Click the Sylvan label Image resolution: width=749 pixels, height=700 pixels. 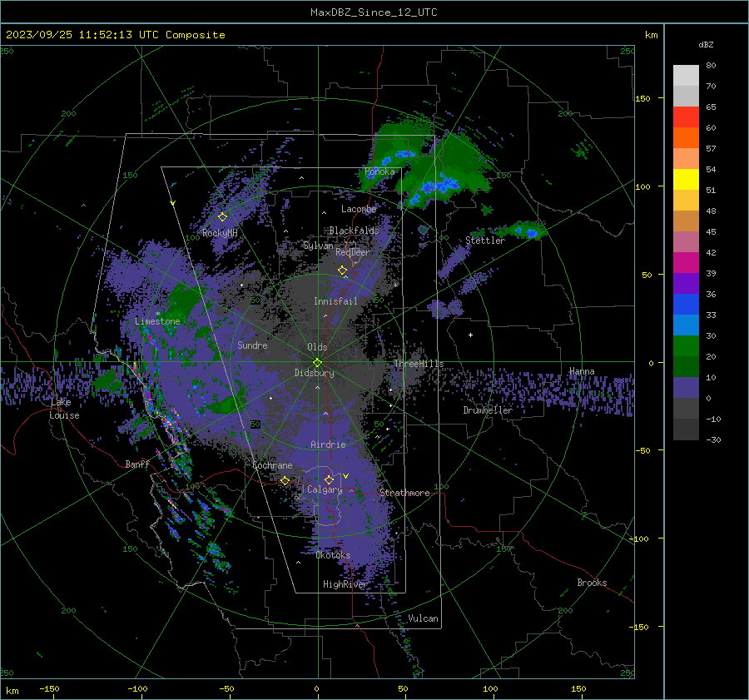(318, 246)
